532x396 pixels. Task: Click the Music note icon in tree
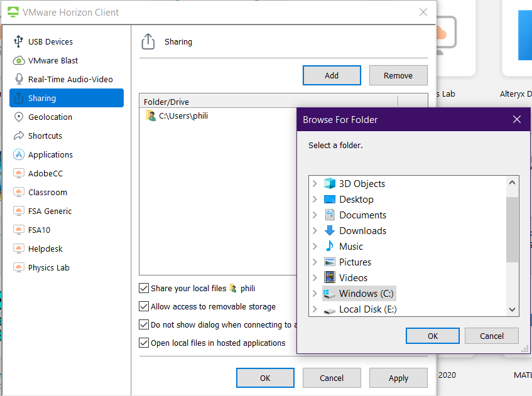pyautogui.click(x=330, y=246)
